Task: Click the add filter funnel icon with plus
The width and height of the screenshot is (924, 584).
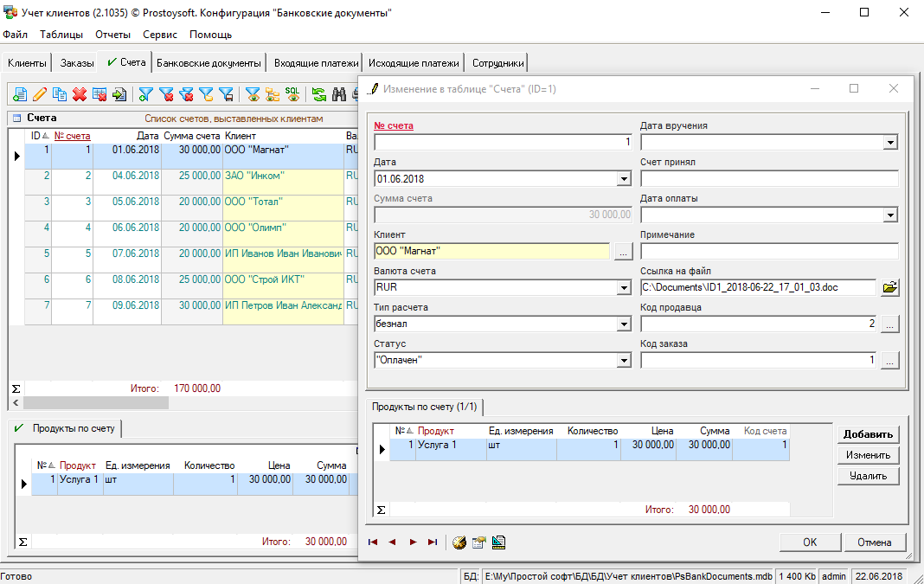Action: [146, 94]
